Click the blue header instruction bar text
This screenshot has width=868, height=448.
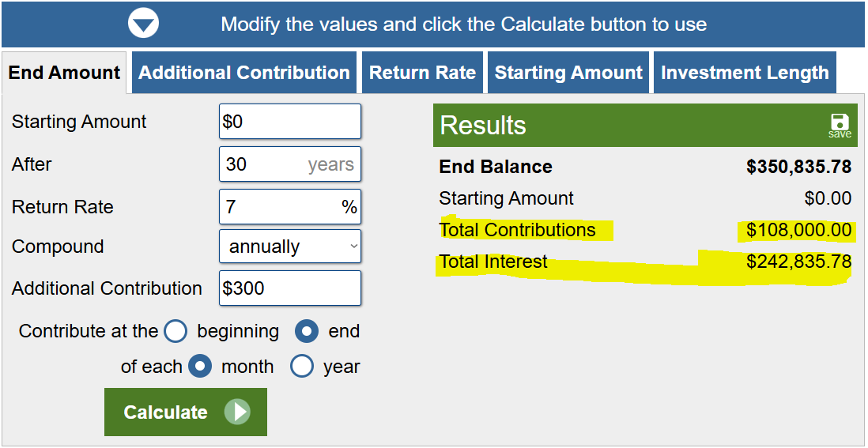(x=463, y=24)
